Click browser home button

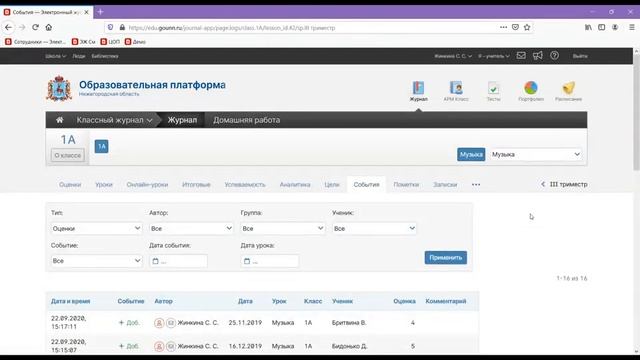pos(49,27)
